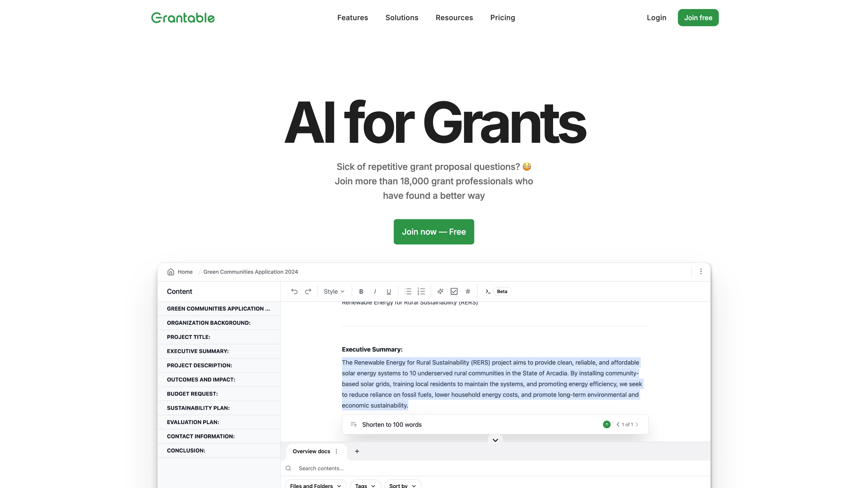Click the Join now — Free button
The width and height of the screenshot is (868, 488).
[x=434, y=232]
